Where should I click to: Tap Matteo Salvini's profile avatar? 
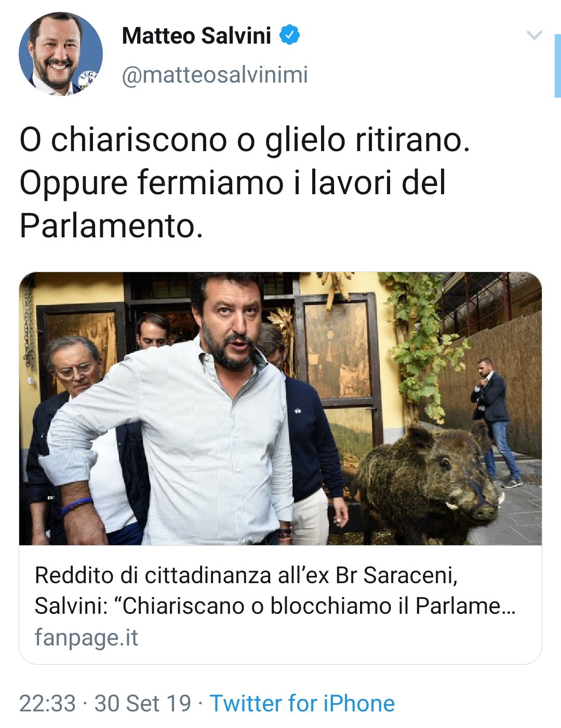coord(61,54)
